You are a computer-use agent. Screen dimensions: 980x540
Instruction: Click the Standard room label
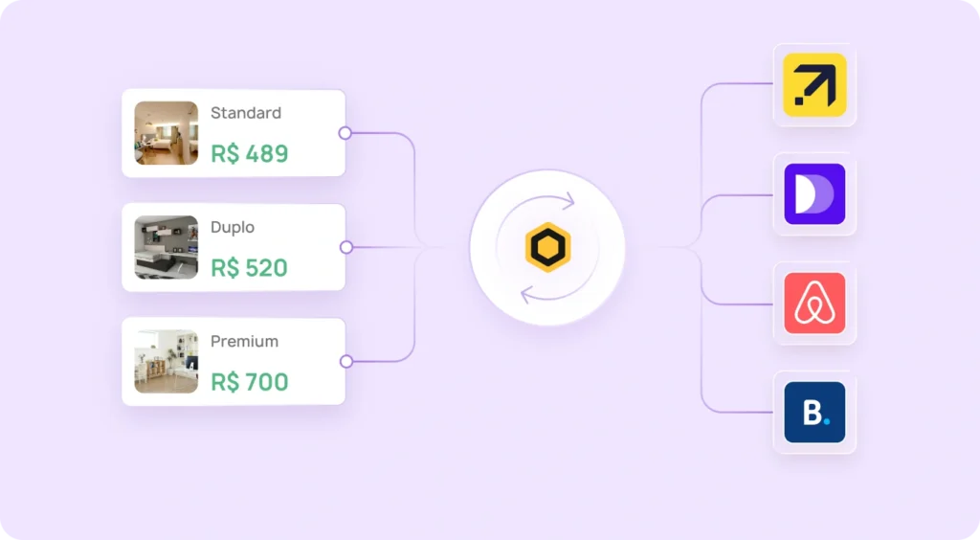pos(246,113)
